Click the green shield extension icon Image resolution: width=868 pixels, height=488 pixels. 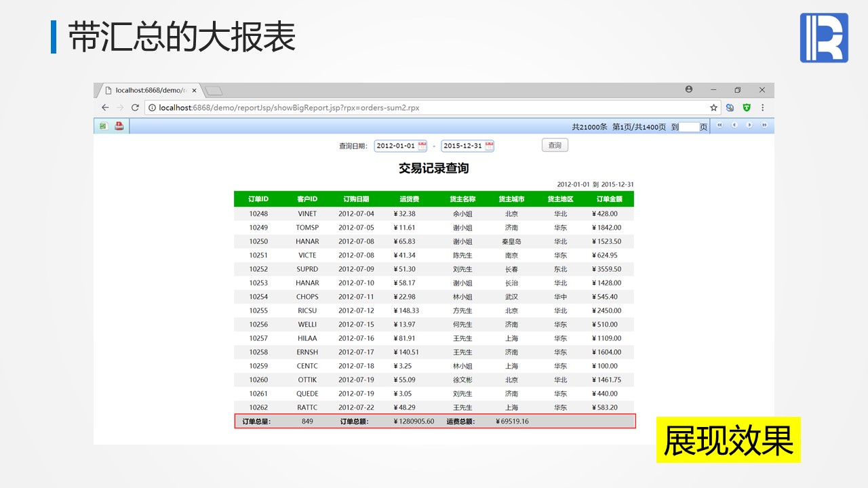[x=747, y=108]
